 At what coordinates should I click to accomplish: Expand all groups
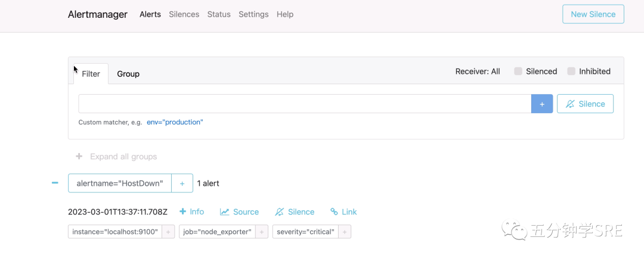pos(116,157)
